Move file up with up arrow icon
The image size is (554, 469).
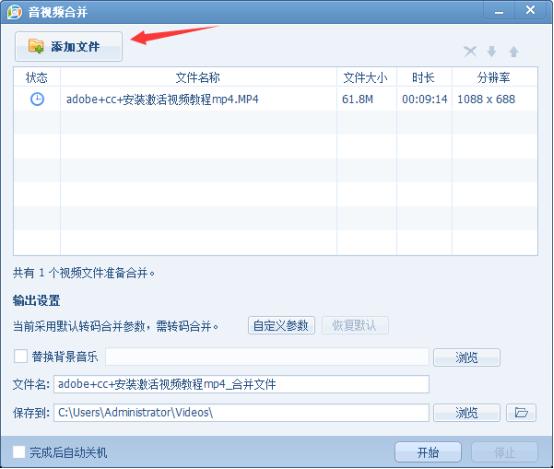point(514,52)
